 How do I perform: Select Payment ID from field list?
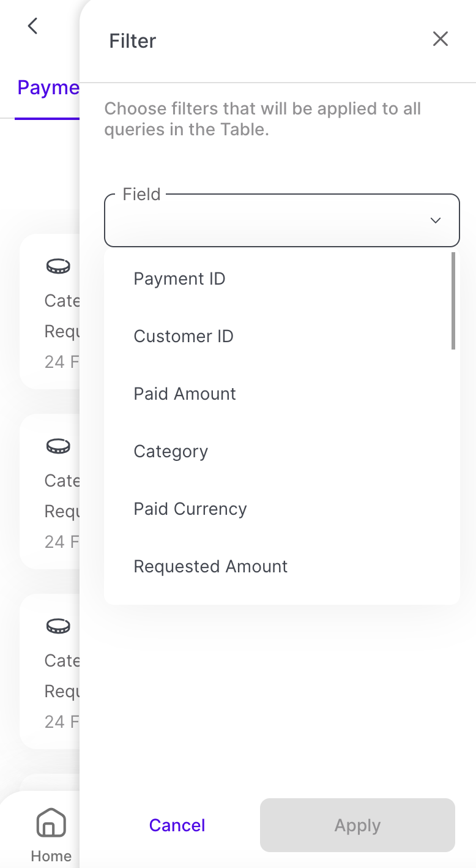tap(179, 279)
